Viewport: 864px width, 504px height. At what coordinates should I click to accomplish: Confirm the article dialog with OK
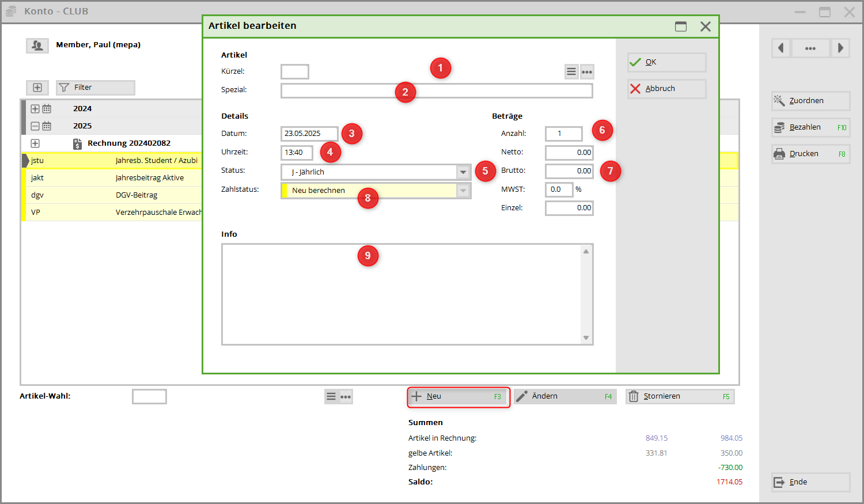tap(666, 62)
